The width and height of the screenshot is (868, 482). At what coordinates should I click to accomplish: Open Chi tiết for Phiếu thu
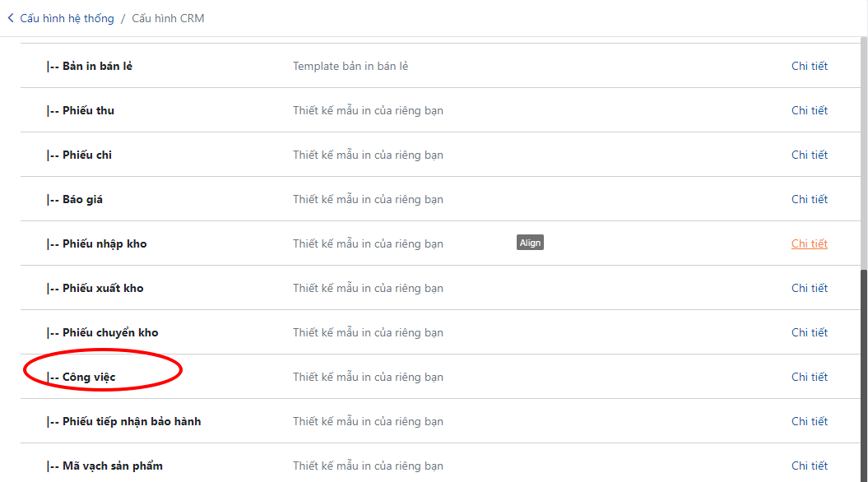coord(810,110)
